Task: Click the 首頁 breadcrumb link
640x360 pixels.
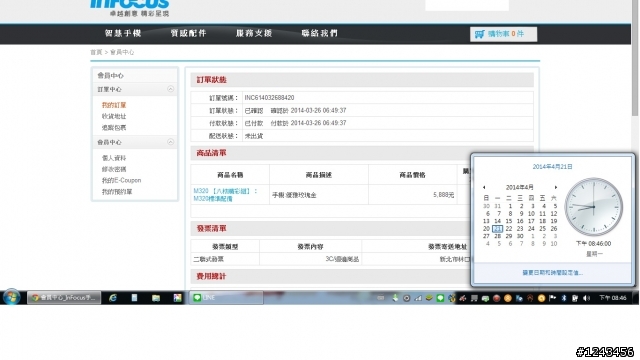Action: click(x=96, y=52)
